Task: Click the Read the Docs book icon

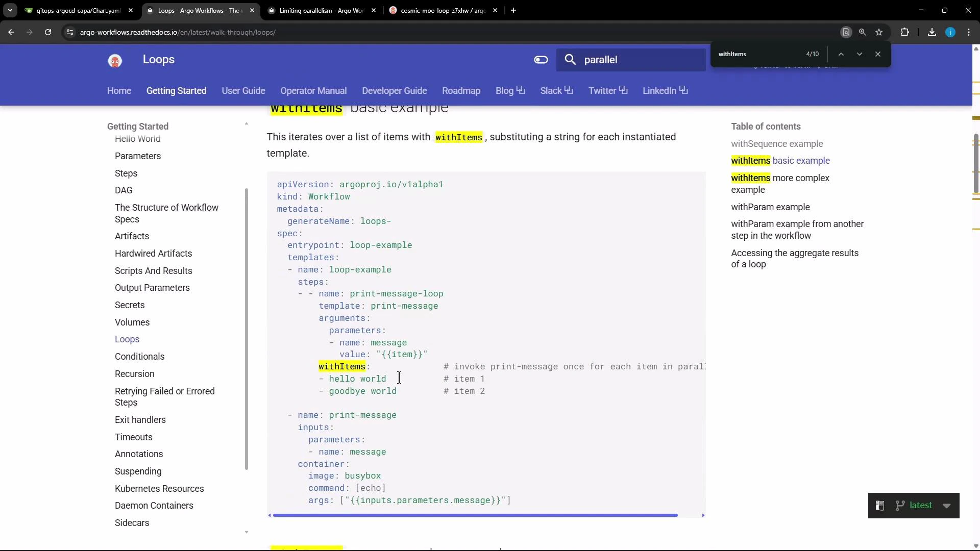Action: [x=880, y=506]
